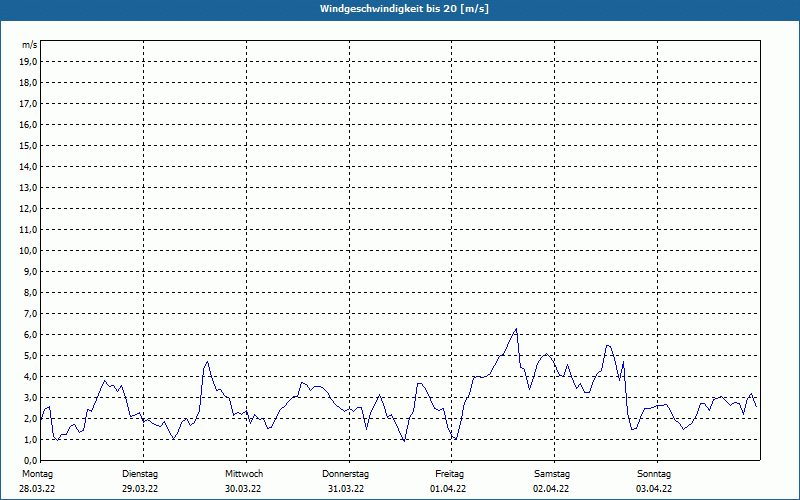Click the 9,0 y-axis label

31,271
